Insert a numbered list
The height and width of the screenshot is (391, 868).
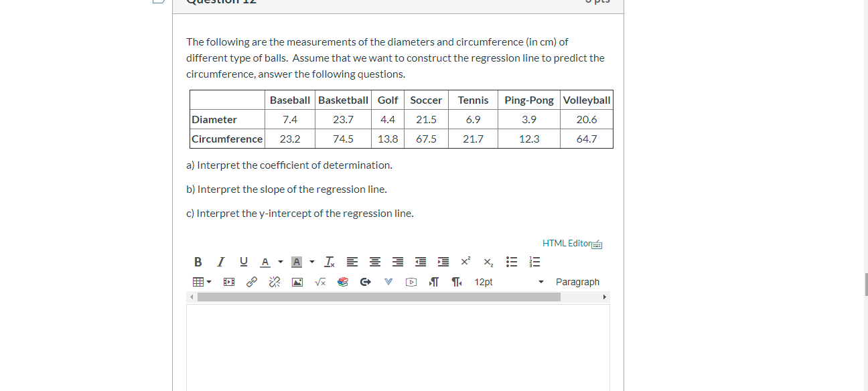coord(534,262)
